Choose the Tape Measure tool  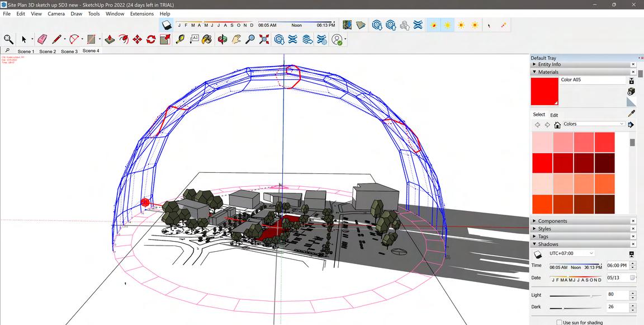(179, 39)
